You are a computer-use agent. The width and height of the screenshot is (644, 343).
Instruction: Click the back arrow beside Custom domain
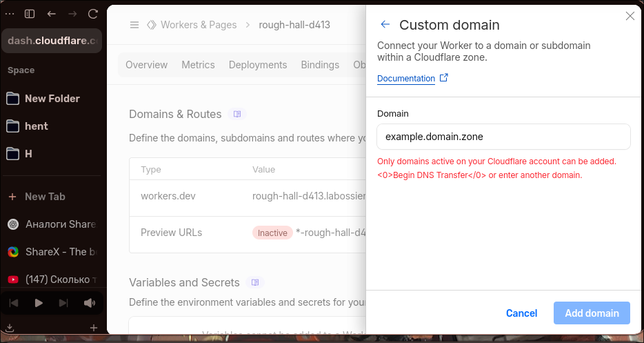(x=385, y=25)
